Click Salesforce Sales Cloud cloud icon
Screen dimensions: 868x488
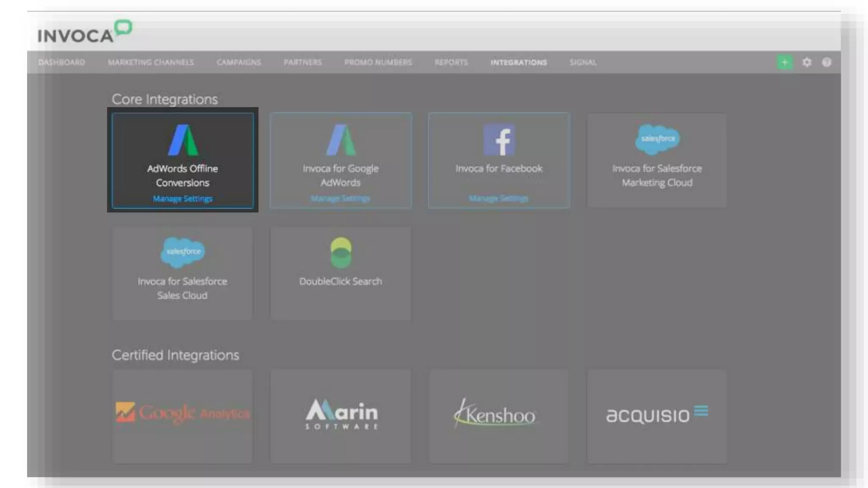tap(183, 252)
